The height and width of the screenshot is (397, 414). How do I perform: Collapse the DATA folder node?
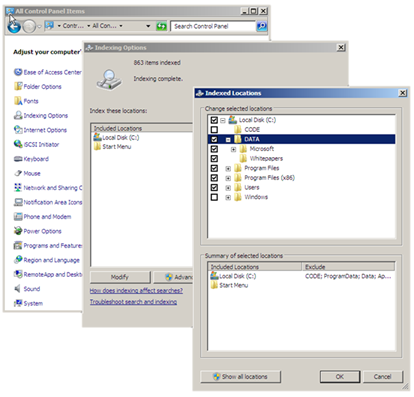tap(228, 140)
